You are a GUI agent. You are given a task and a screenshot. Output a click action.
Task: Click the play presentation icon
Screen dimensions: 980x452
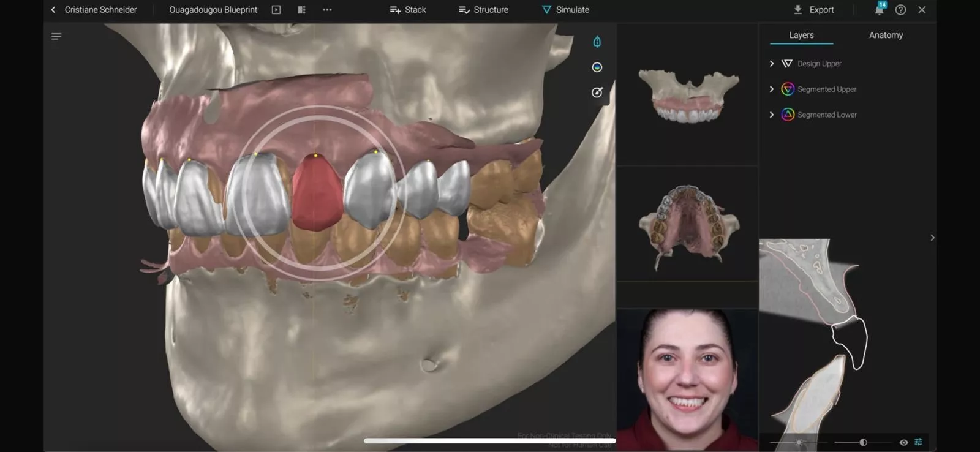pos(276,10)
